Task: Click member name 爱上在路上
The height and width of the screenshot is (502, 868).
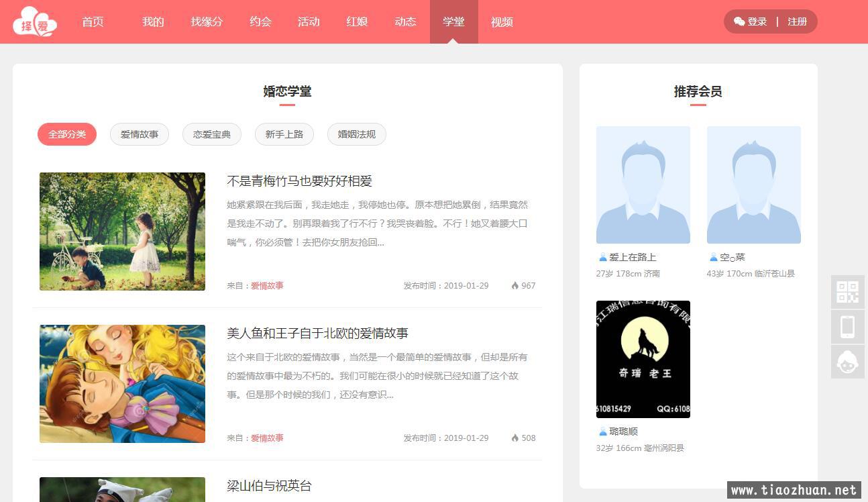Action: point(633,257)
